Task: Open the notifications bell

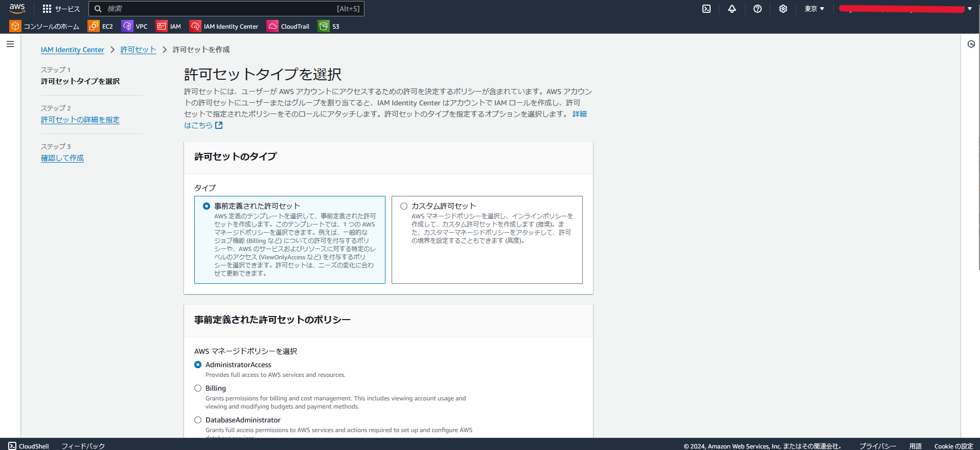Action: 732,9
